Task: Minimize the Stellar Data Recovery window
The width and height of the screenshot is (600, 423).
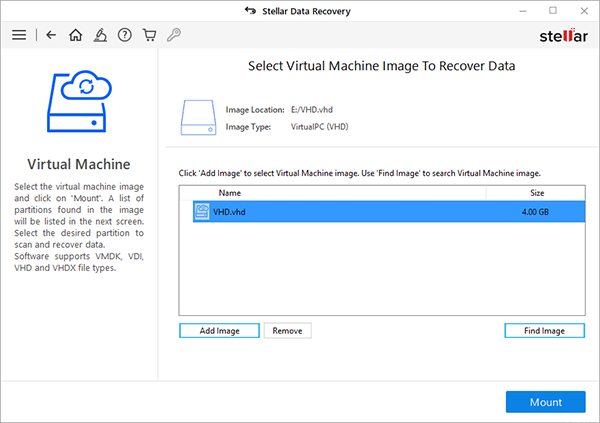Action: [x=523, y=11]
